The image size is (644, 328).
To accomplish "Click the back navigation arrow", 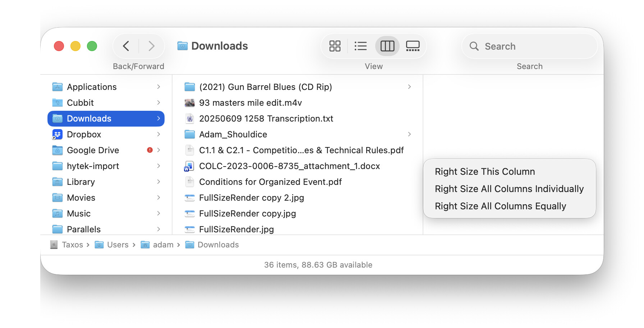I will tap(126, 46).
